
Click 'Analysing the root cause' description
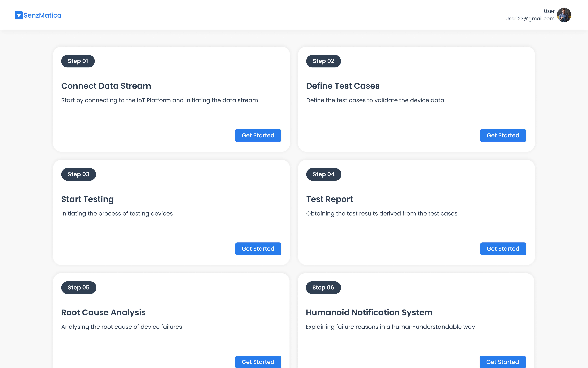[121, 327]
